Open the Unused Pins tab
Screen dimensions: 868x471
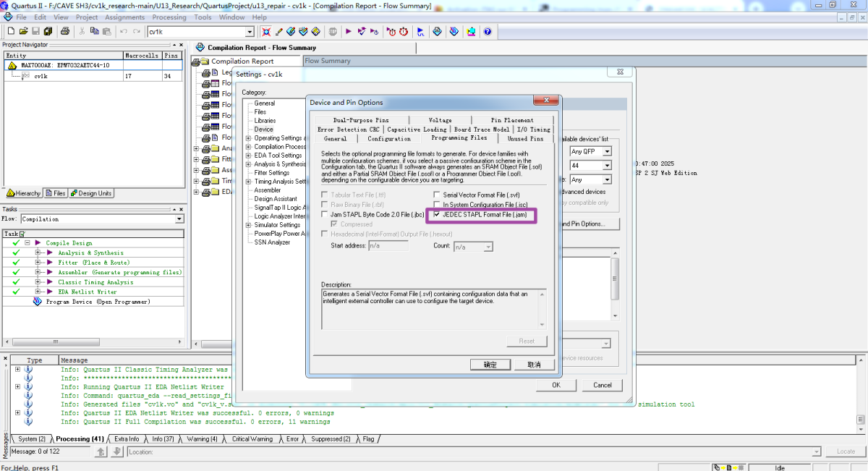pyautogui.click(x=525, y=138)
